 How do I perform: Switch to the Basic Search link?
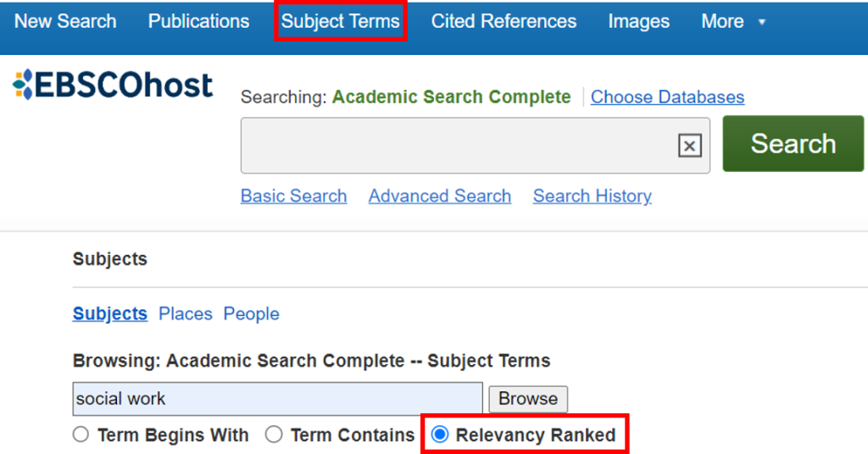click(293, 196)
